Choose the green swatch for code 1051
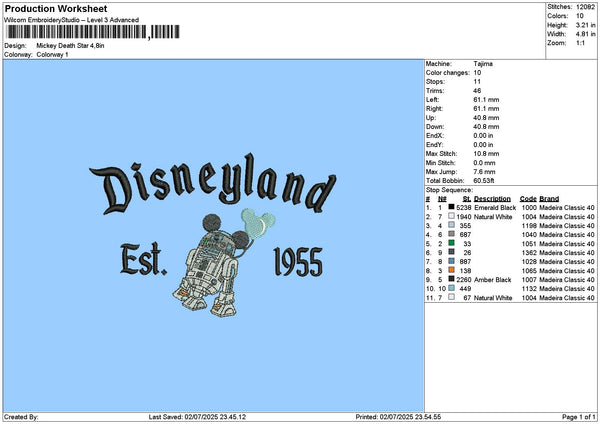The image size is (600, 424). pos(452,243)
